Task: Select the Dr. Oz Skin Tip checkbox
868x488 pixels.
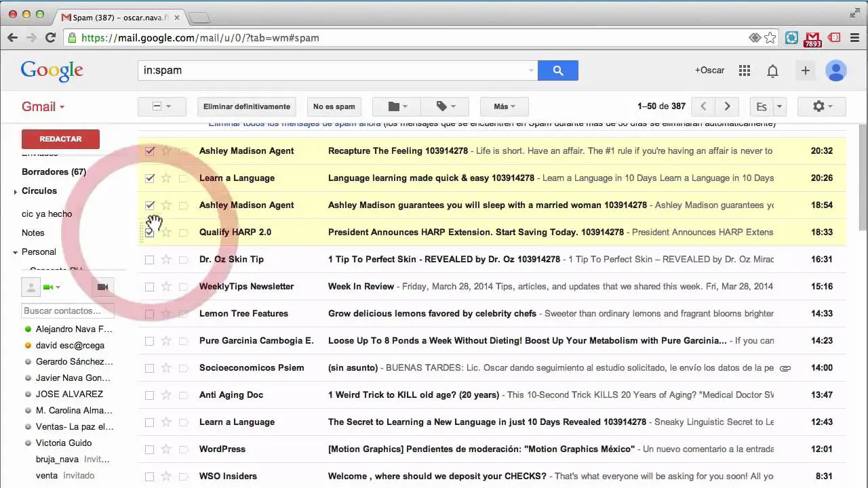Action: [x=149, y=260]
